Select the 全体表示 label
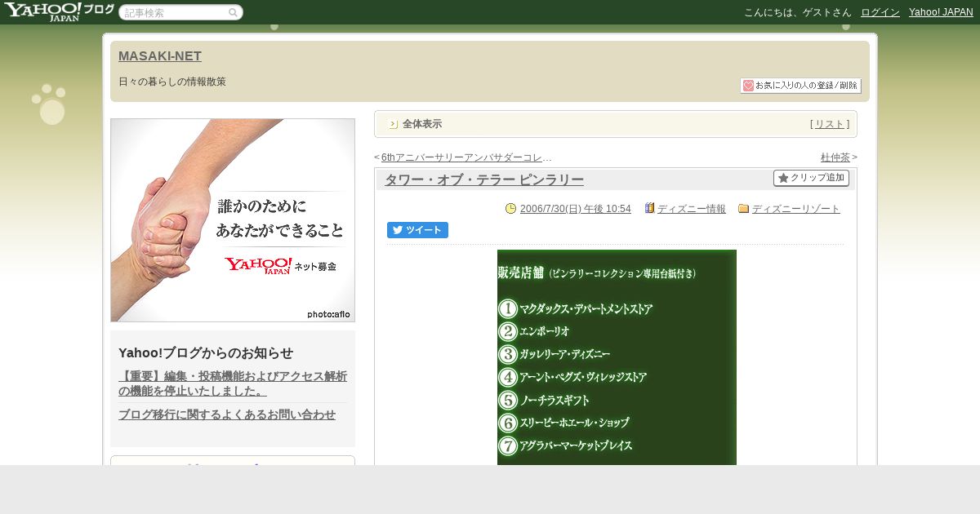The height and width of the screenshot is (514, 980). pyautogui.click(x=422, y=124)
